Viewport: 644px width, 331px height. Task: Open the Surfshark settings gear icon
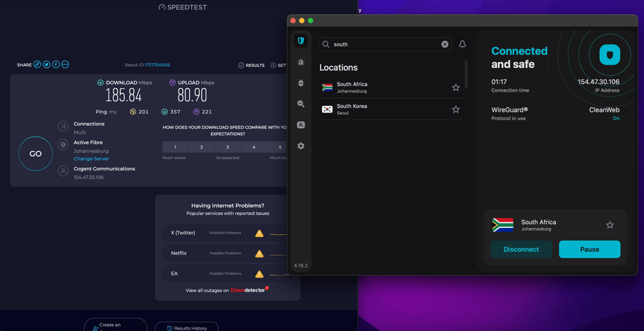(x=301, y=146)
